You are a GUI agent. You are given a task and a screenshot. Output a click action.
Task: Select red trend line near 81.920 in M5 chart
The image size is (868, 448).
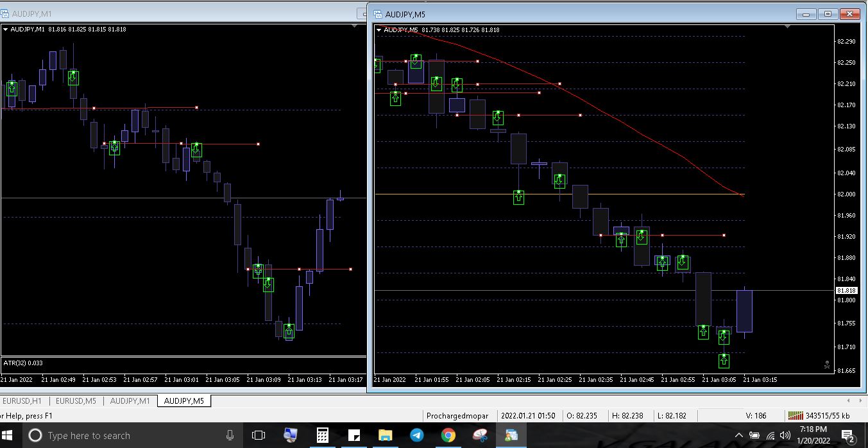[x=662, y=236]
